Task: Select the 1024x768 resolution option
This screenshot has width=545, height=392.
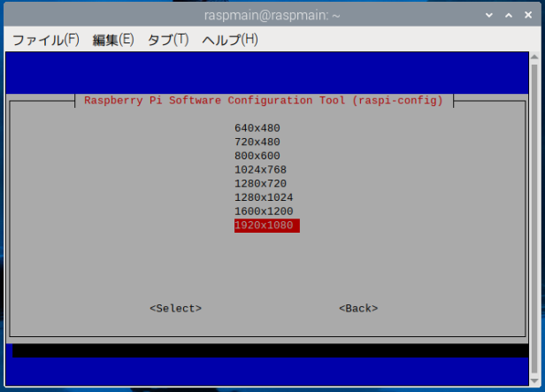Action: (260, 170)
